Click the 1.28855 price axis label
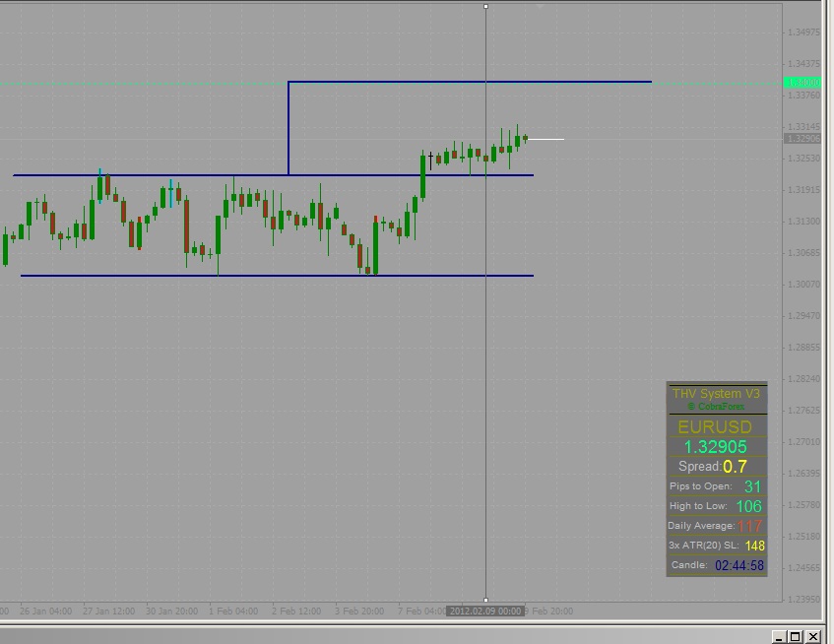Viewport: 834px width, 644px height. pyautogui.click(x=803, y=348)
